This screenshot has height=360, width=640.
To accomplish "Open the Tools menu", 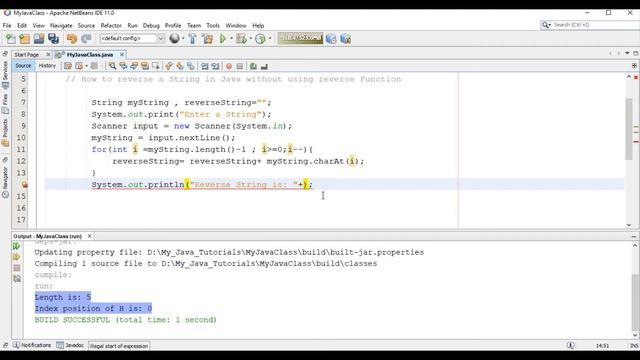I will point(213,25).
